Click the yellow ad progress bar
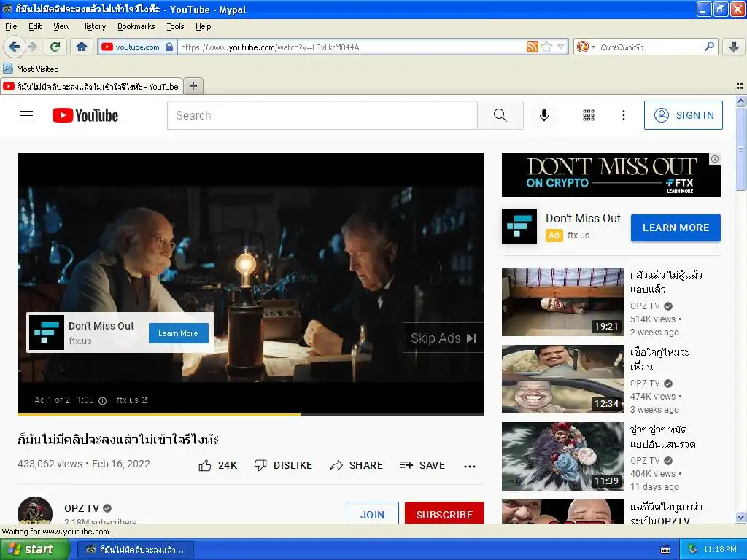This screenshot has height=560, width=747. pos(158,414)
